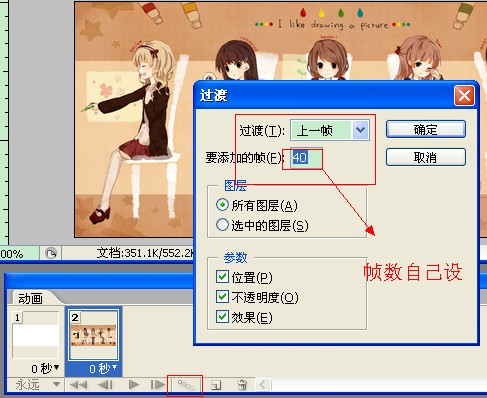This screenshot has height=398, width=487.
Task: Select animation frame 1 thumbnail
Action: click(36, 335)
